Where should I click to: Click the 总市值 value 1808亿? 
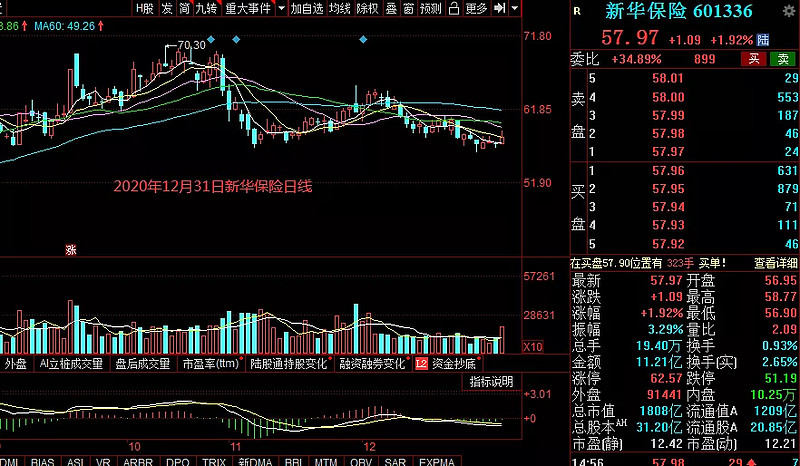tap(661, 411)
